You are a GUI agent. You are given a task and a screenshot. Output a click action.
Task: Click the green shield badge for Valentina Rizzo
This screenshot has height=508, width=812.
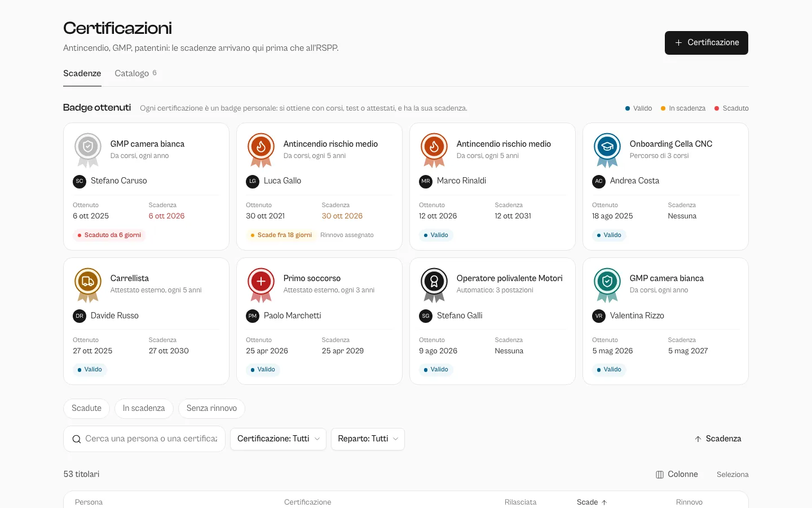pos(607,284)
